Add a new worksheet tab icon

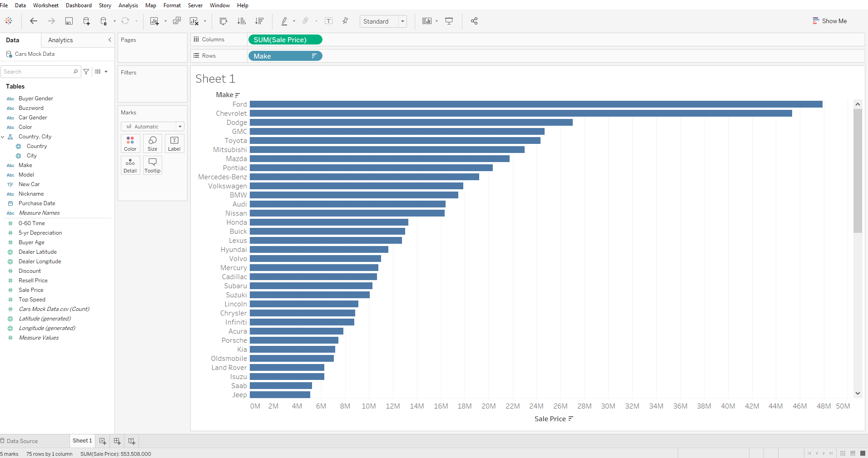click(103, 441)
